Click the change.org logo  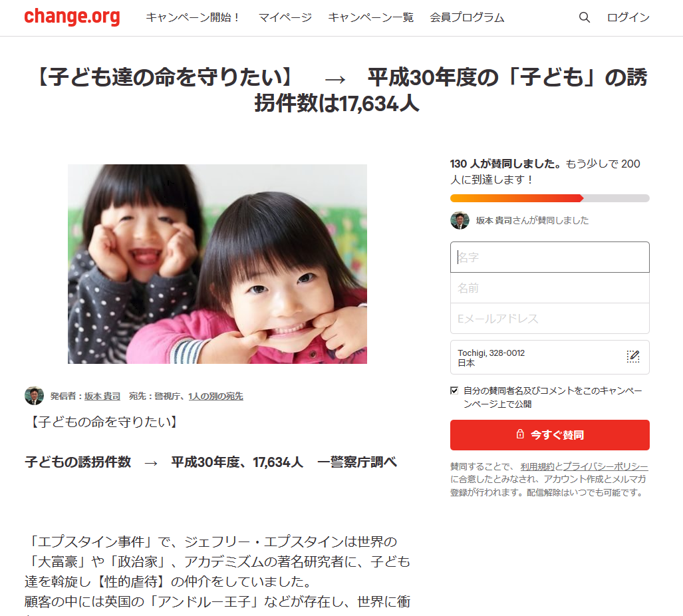[x=72, y=17]
